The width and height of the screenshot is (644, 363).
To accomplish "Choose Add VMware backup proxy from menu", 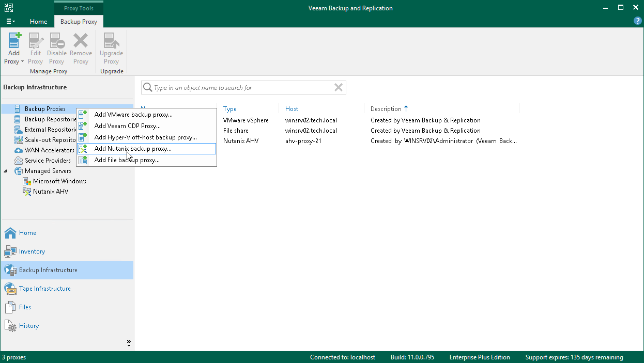I will click(147, 115).
